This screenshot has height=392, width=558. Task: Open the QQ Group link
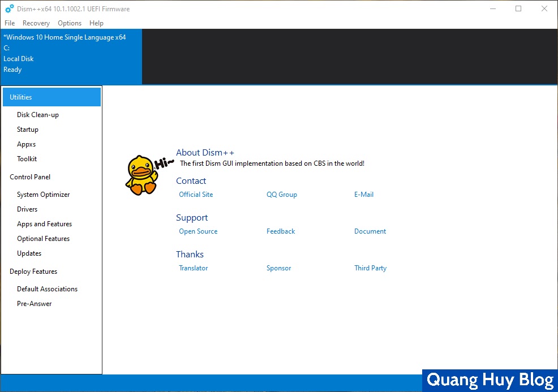[x=281, y=195]
